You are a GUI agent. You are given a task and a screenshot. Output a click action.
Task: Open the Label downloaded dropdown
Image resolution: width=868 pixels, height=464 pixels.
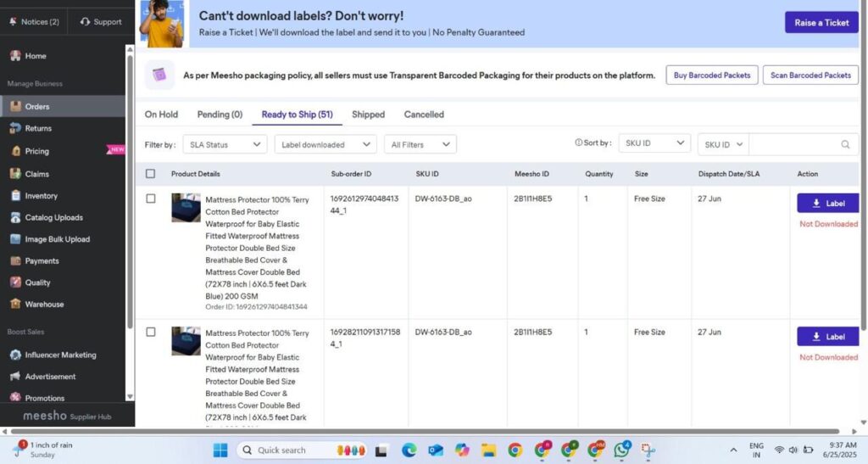(x=325, y=144)
